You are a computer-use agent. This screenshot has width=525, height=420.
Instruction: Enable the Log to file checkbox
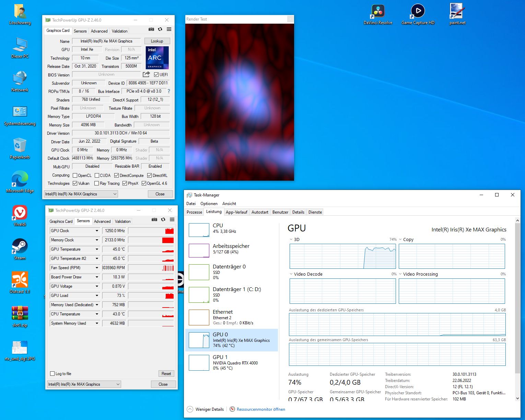click(x=52, y=374)
